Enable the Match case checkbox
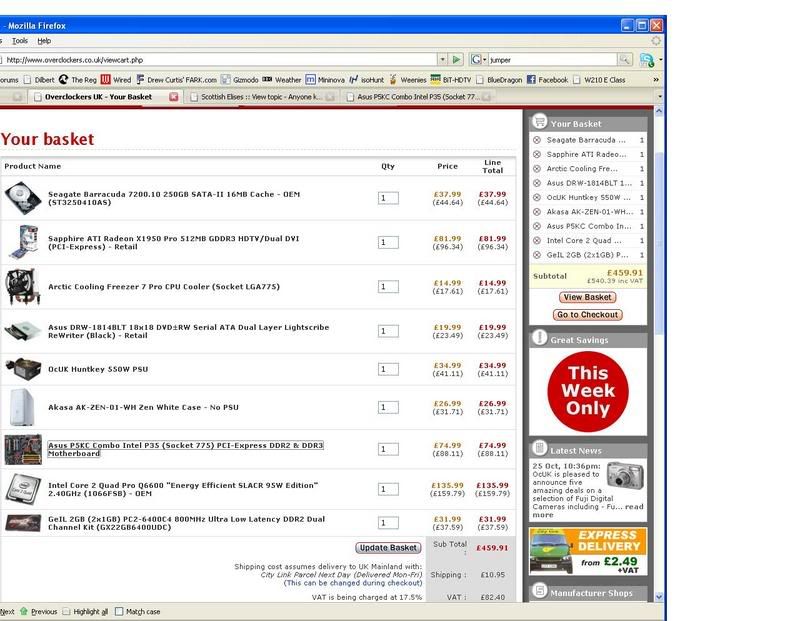Screen dimensions: 800x621 click(120, 611)
